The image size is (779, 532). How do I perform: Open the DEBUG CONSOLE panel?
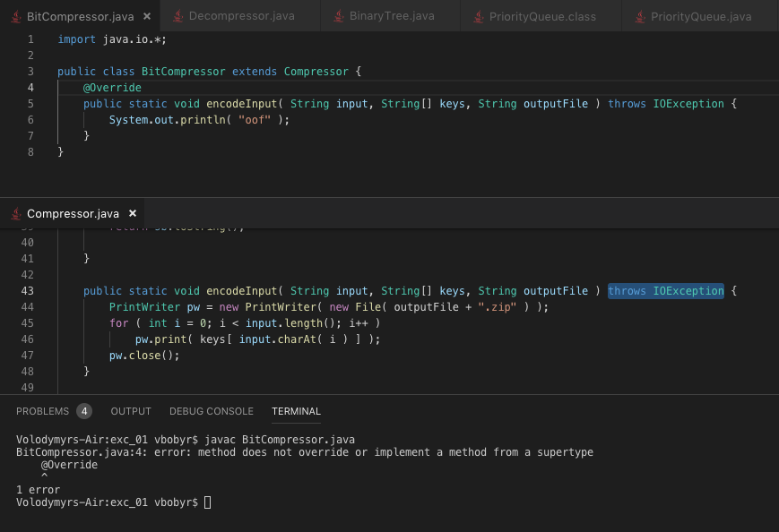(212, 411)
